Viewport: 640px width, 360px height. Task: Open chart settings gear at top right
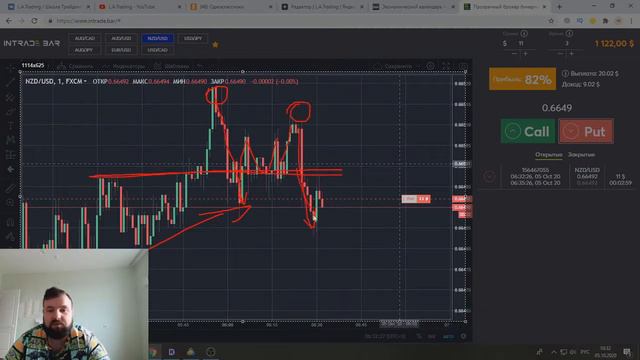pos(430,66)
